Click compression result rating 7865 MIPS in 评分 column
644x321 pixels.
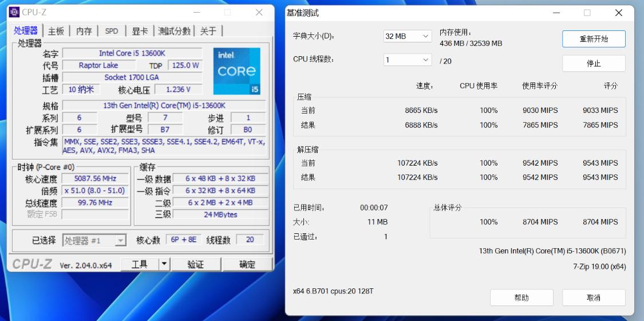tap(600, 125)
